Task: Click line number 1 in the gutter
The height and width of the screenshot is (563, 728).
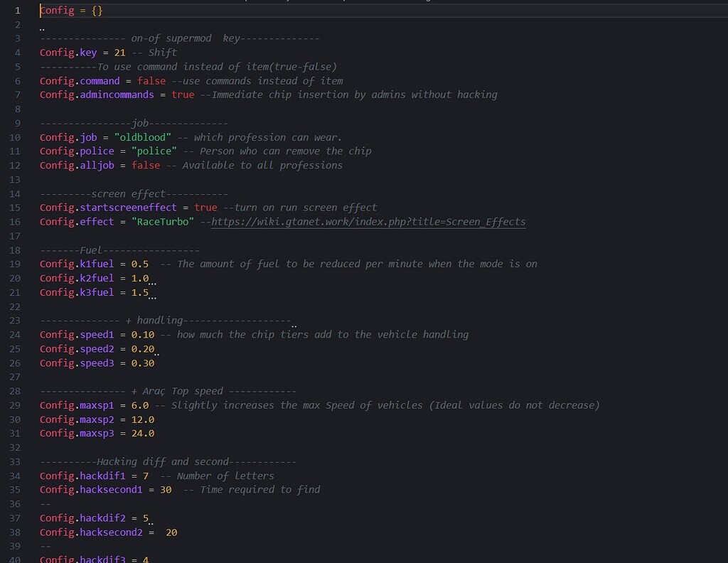Action: [17, 11]
